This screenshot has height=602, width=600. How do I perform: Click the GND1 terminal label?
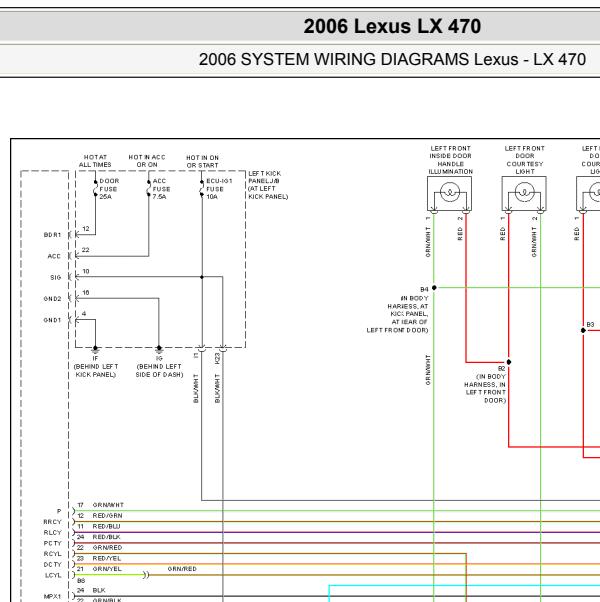[52, 320]
